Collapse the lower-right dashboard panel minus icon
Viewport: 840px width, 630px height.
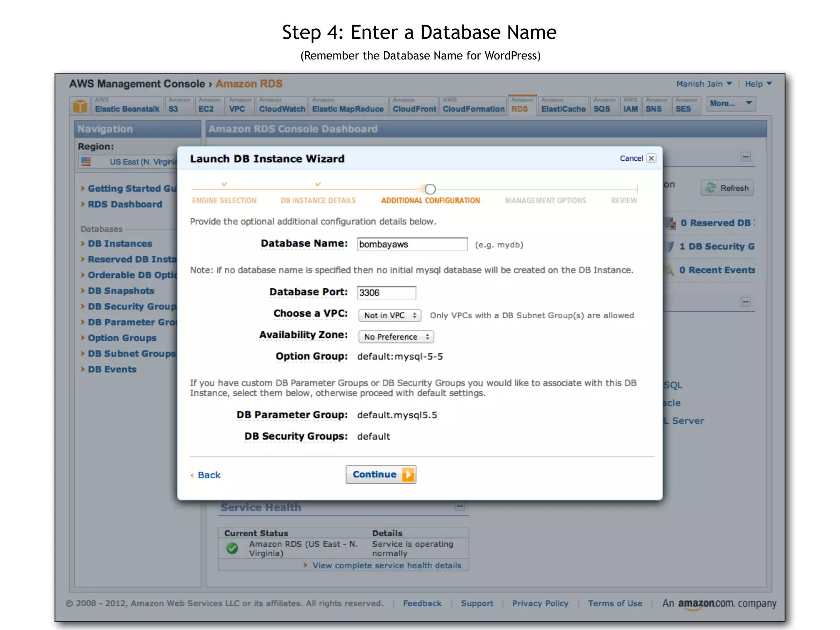pos(746,302)
